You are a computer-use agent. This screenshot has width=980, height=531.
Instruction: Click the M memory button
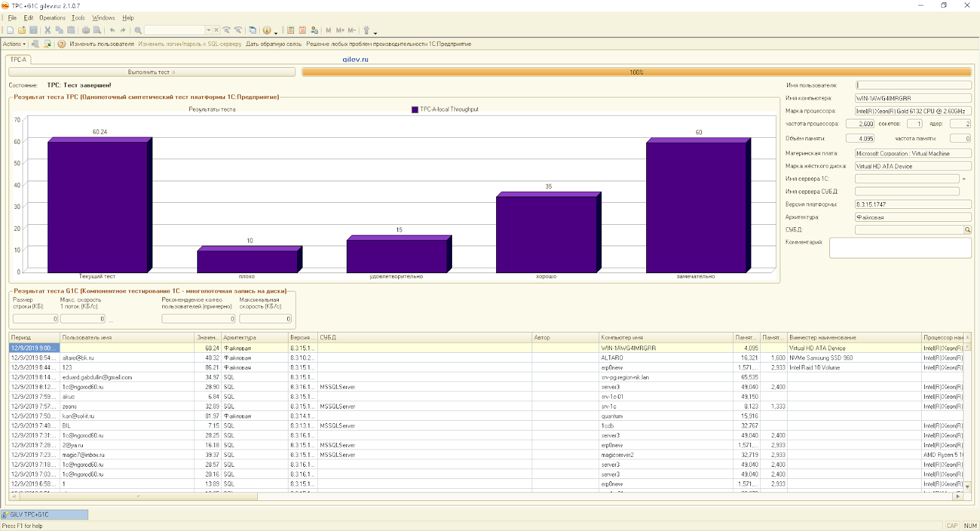click(328, 30)
